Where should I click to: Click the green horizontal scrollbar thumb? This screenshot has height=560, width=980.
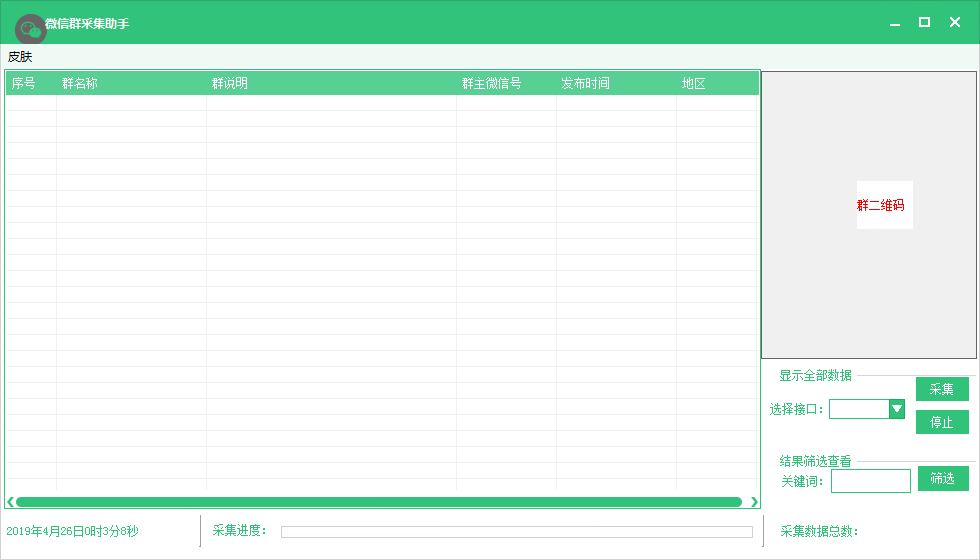[x=379, y=502]
